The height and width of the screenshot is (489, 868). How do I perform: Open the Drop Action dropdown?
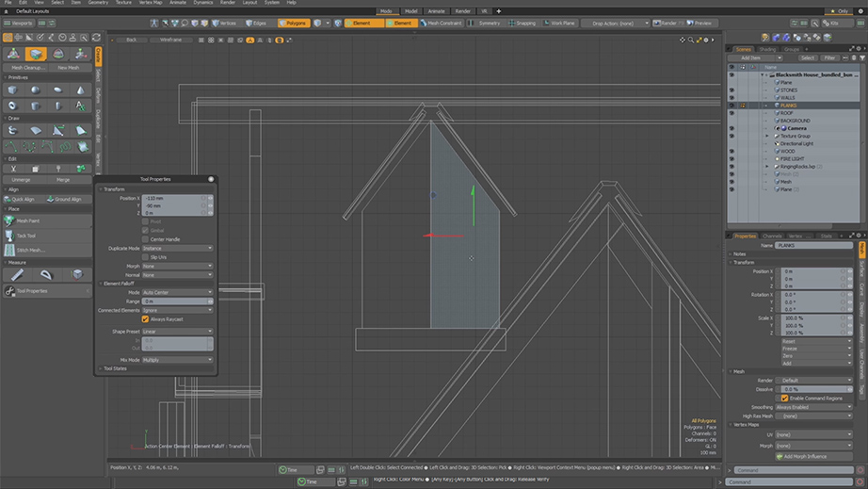point(615,23)
